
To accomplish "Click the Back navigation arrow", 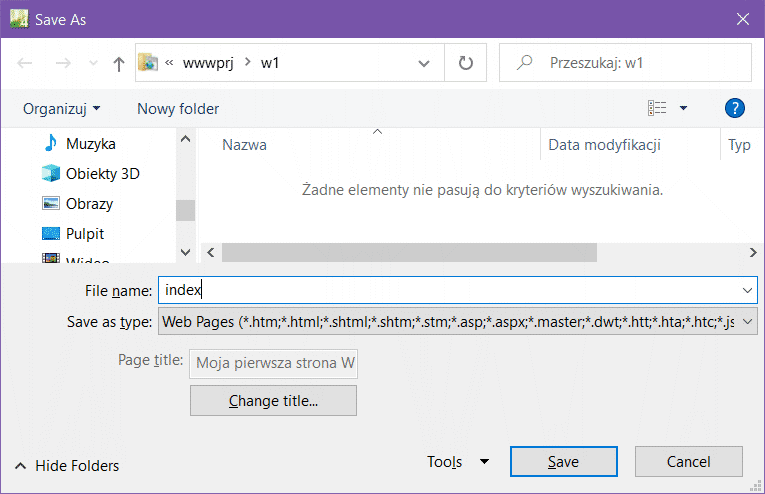I will 26,63.
